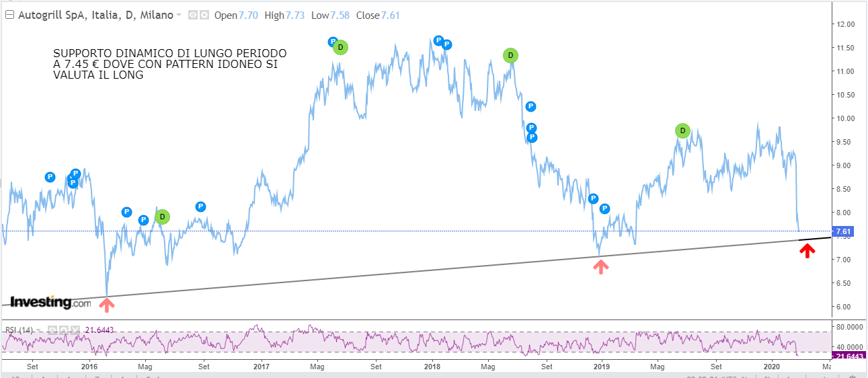
Task: Click the green D marker near May 2016
Action: coord(162,217)
